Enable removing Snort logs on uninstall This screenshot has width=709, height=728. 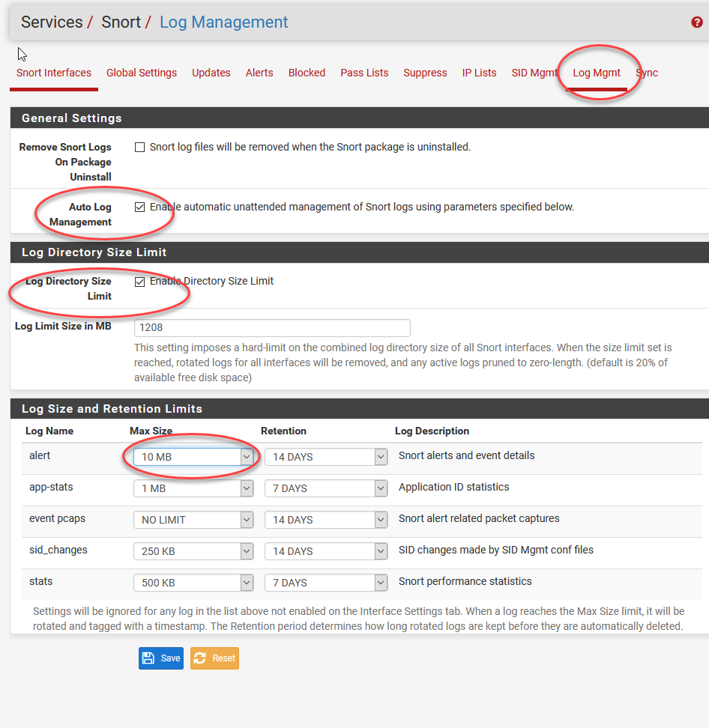tap(139, 148)
